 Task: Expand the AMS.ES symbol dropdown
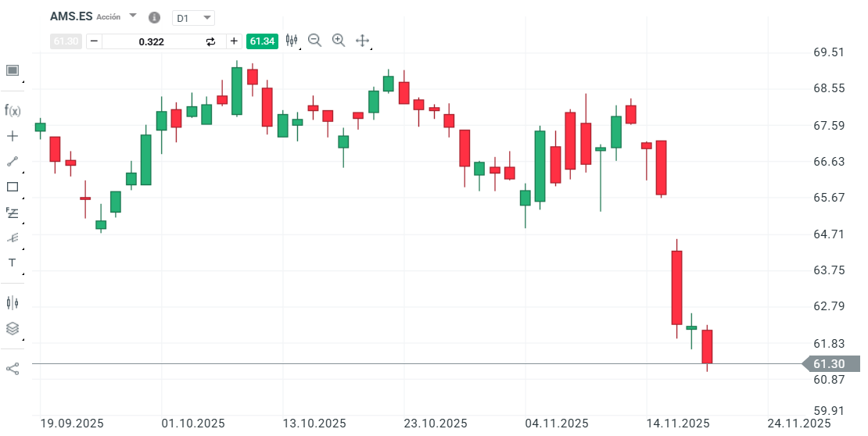(133, 16)
